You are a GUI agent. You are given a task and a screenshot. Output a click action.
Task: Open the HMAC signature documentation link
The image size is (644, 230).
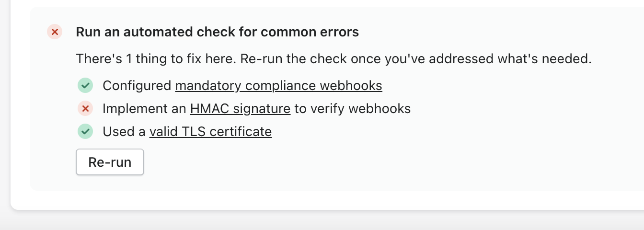point(240,109)
